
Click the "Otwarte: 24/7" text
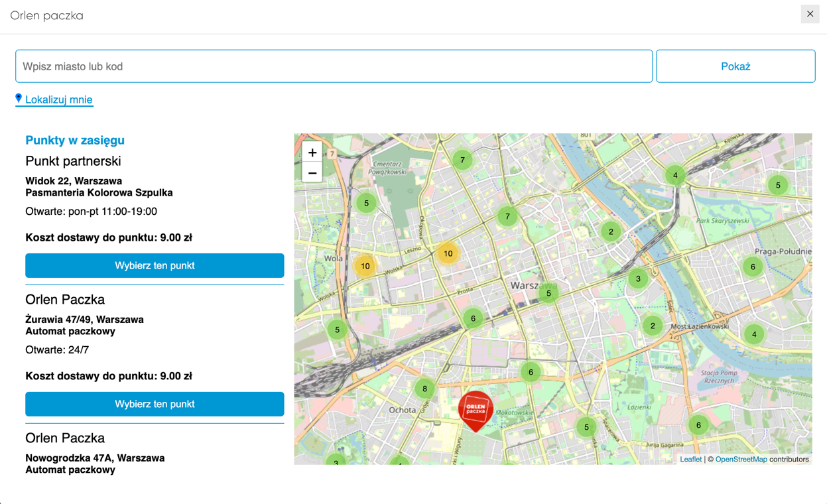coord(57,350)
